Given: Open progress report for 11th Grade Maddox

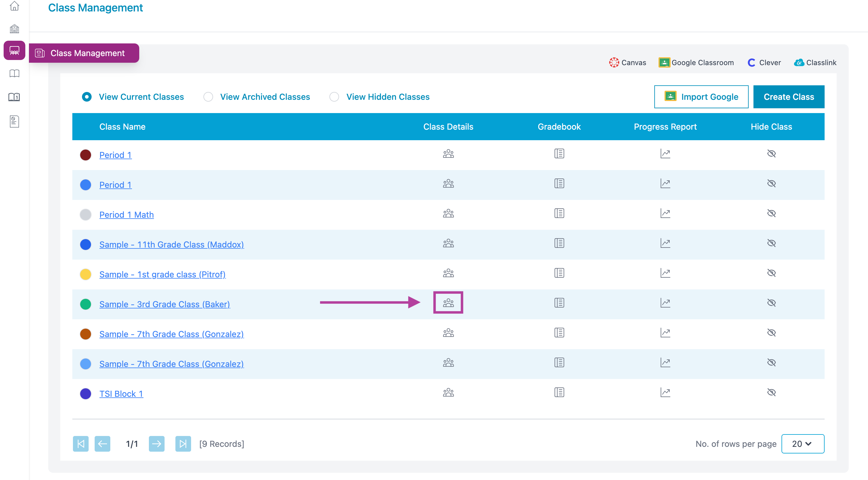Looking at the screenshot, I should pyautogui.click(x=665, y=243).
